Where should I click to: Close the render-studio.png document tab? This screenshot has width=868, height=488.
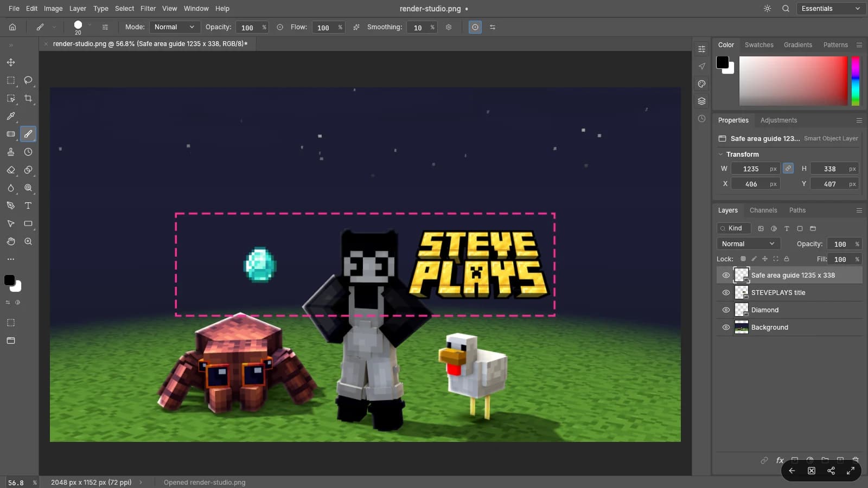pyautogui.click(x=46, y=44)
